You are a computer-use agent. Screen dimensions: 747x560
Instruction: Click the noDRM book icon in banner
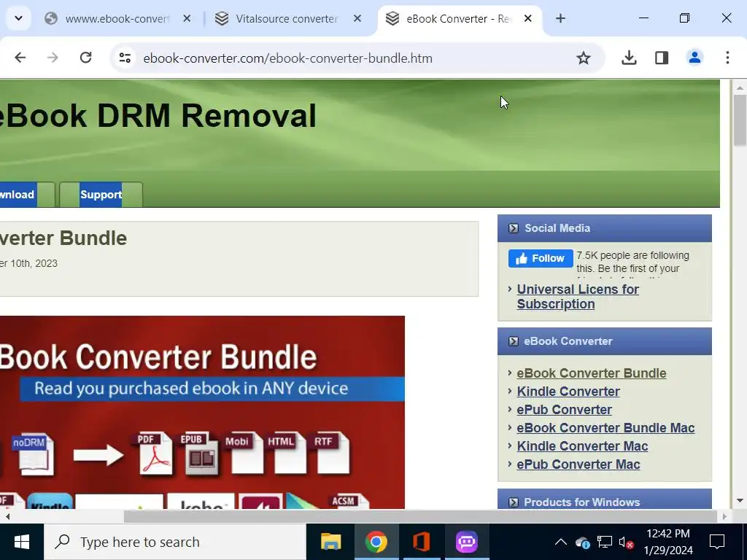(33, 454)
